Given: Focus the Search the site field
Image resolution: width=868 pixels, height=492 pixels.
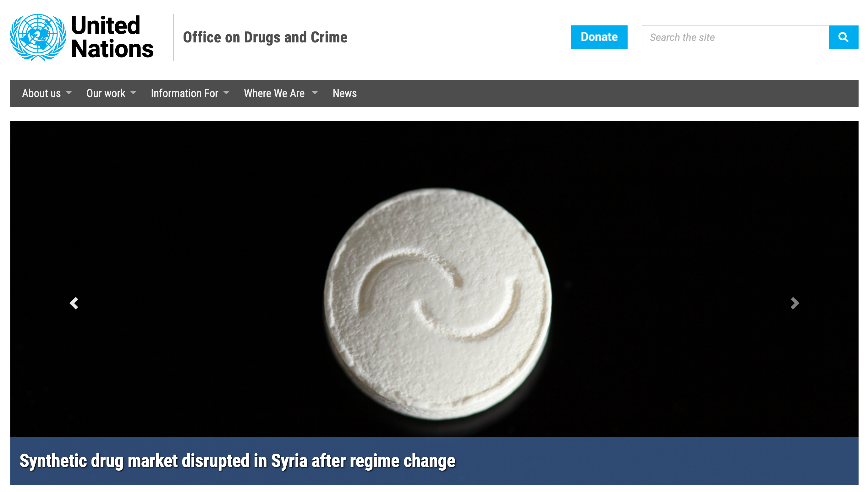Looking at the screenshot, I should 735,37.
